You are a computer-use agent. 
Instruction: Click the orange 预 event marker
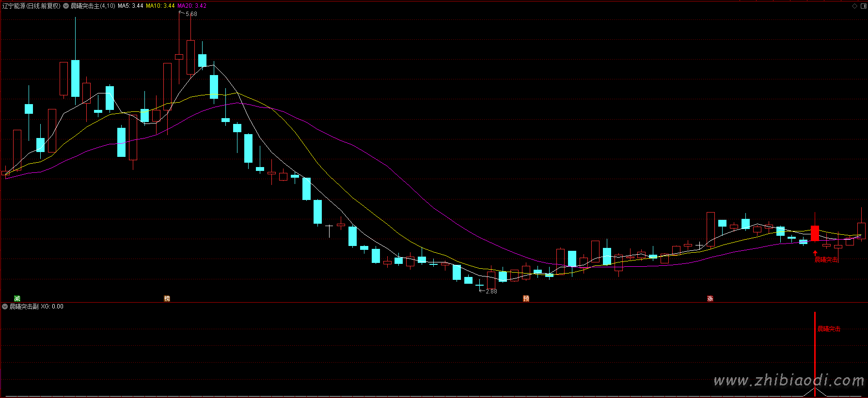(526, 298)
